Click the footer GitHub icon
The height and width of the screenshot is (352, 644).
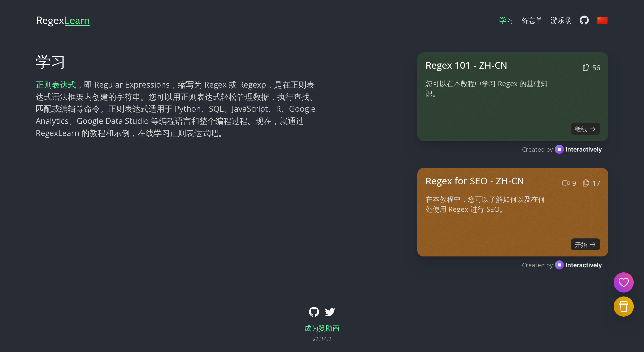(314, 312)
